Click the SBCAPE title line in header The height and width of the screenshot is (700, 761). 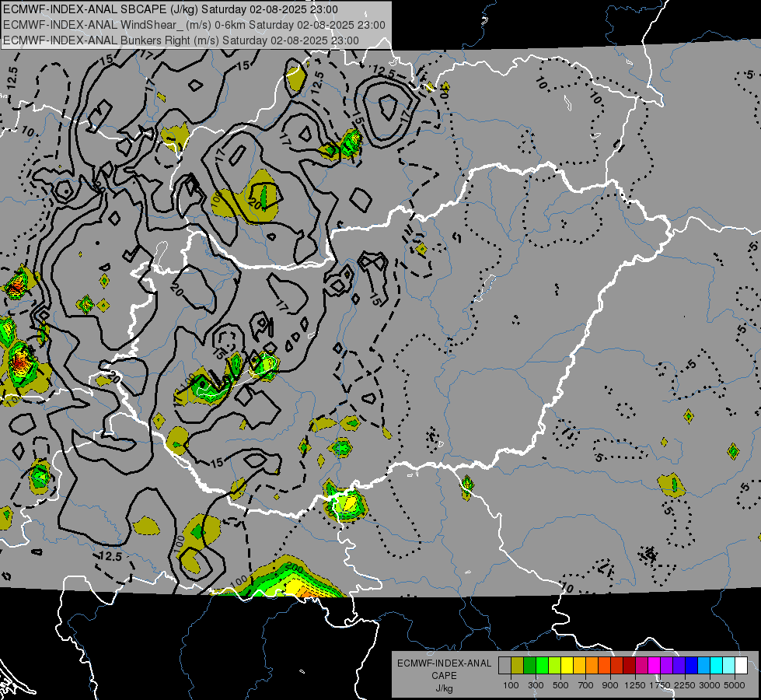[x=170, y=9]
